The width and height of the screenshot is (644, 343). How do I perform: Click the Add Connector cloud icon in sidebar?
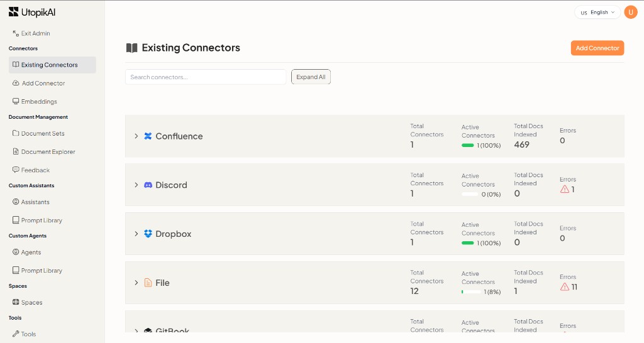coord(16,83)
